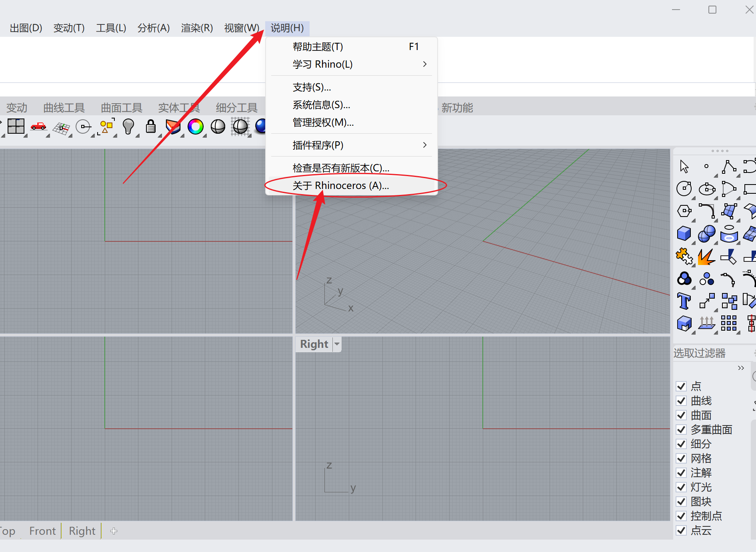Select the polyline drawing tool
This screenshot has width=756, height=552.
pyautogui.click(x=729, y=166)
